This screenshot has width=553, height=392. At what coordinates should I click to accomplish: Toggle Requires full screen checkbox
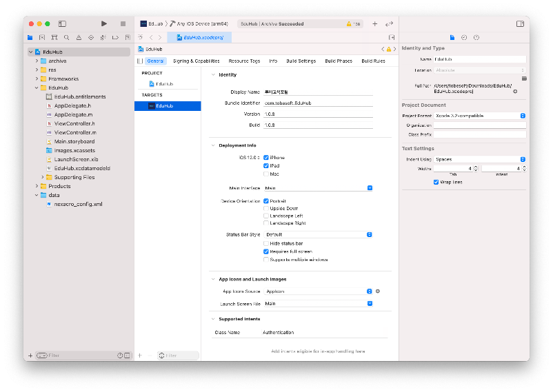point(266,251)
